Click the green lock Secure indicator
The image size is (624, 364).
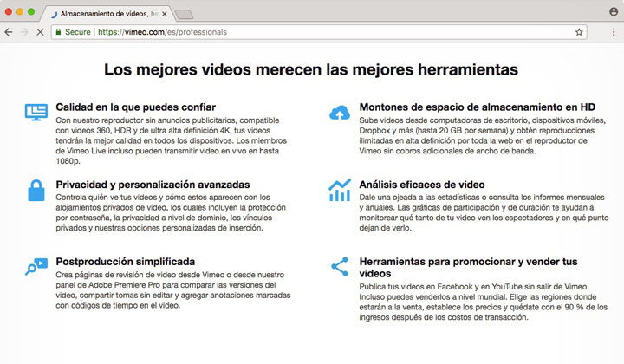click(x=74, y=32)
